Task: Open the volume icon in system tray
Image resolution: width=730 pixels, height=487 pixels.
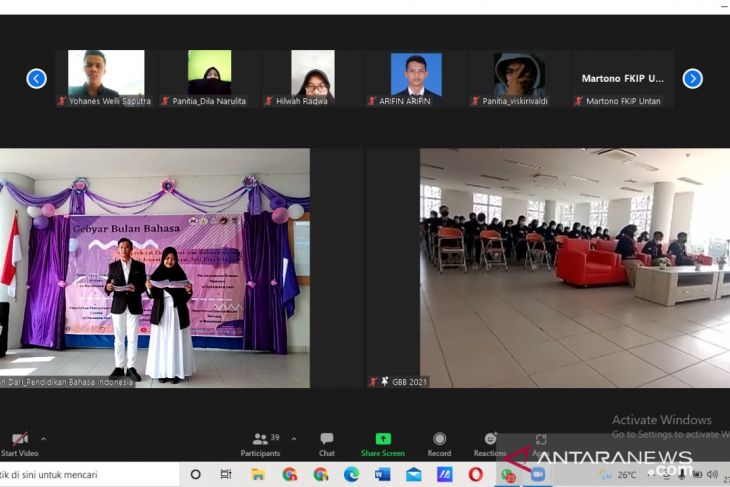Action: (x=712, y=474)
